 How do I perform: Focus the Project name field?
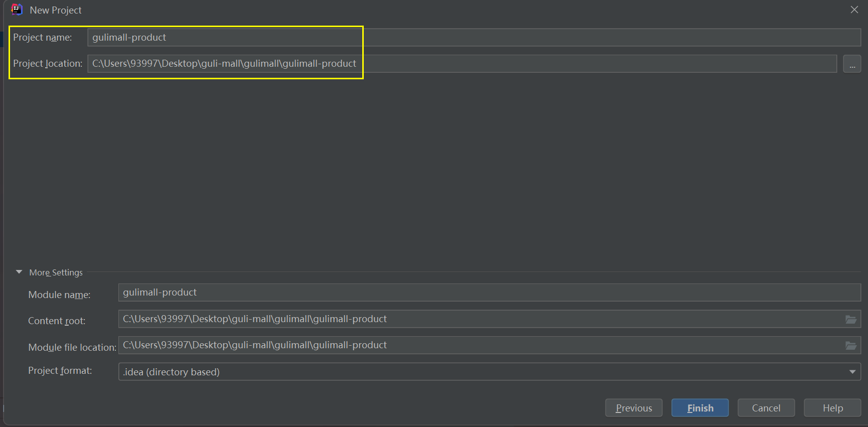474,37
